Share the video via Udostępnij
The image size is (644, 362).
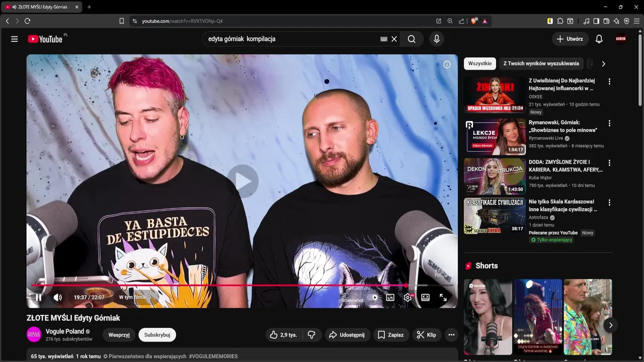pyautogui.click(x=347, y=335)
